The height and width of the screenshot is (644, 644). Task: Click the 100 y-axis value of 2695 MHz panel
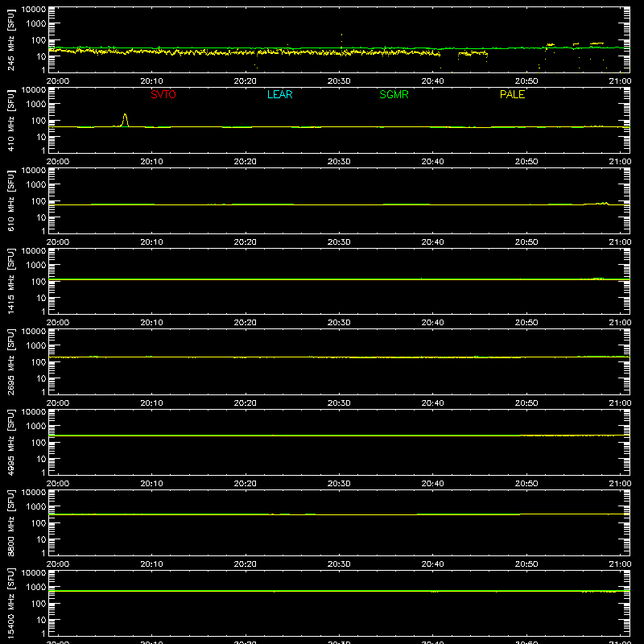coord(39,362)
